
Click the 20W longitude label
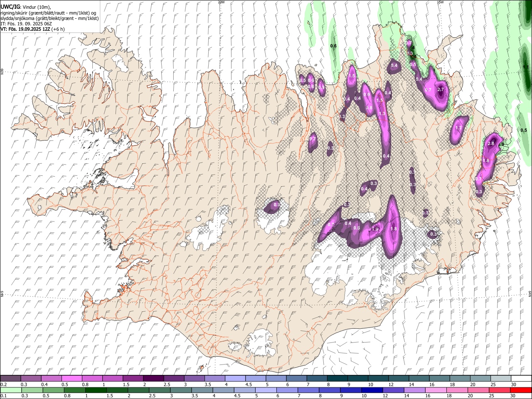221,2
